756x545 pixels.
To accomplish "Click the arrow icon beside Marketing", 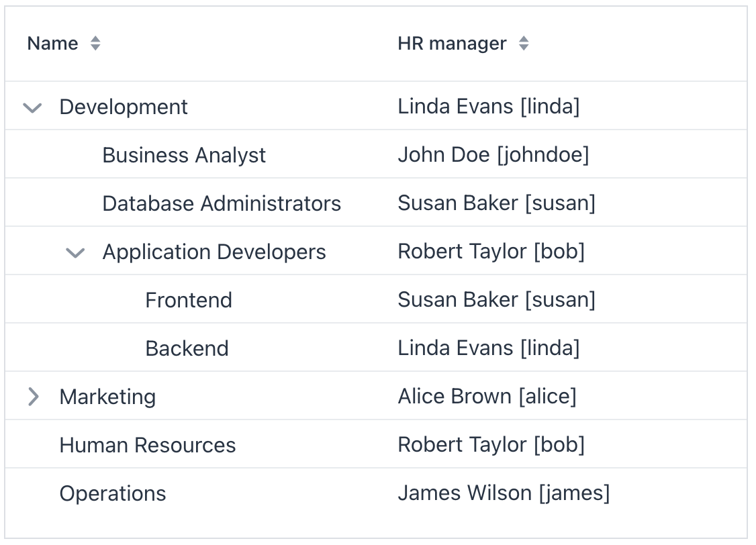I will [32, 397].
